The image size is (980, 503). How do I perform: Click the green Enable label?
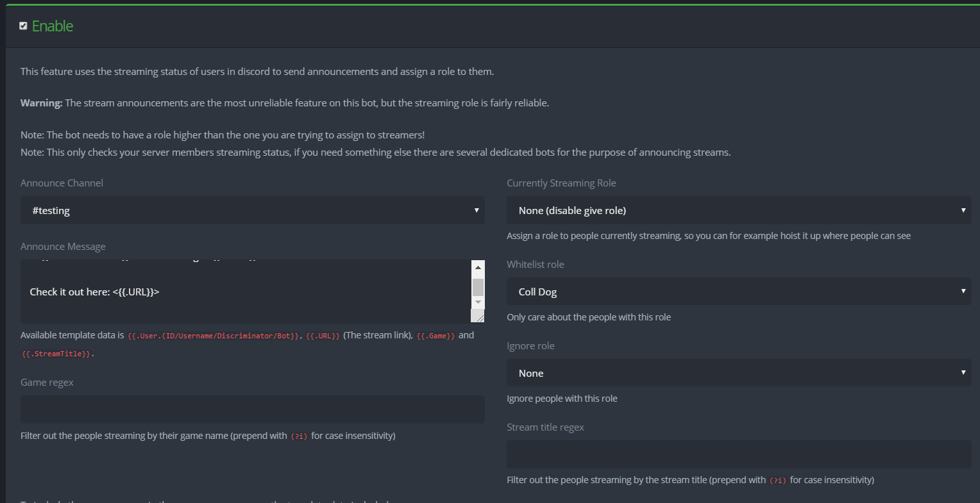pos(53,26)
